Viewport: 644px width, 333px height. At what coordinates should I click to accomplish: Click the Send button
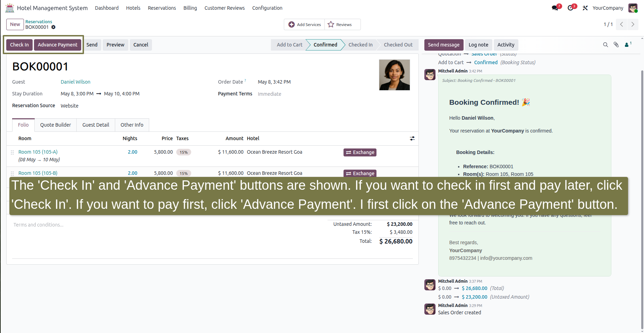pyautogui.click(x=92, y=45)
